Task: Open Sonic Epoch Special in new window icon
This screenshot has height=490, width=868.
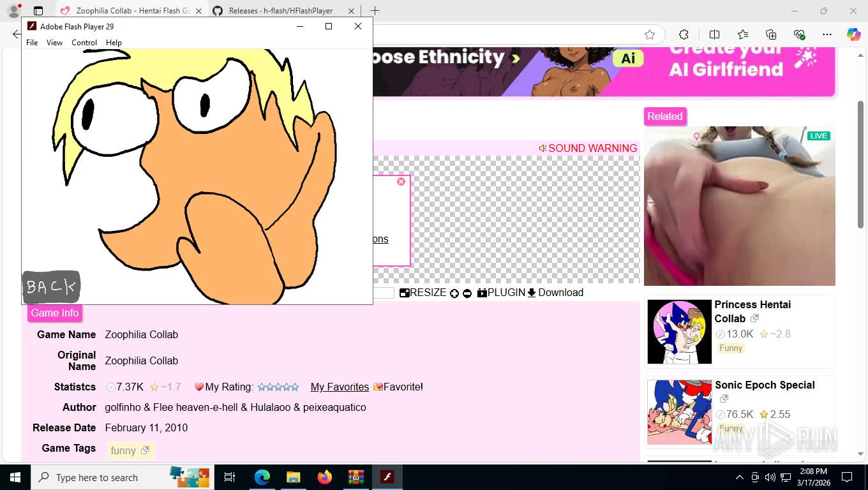Action: coord(724,399)
